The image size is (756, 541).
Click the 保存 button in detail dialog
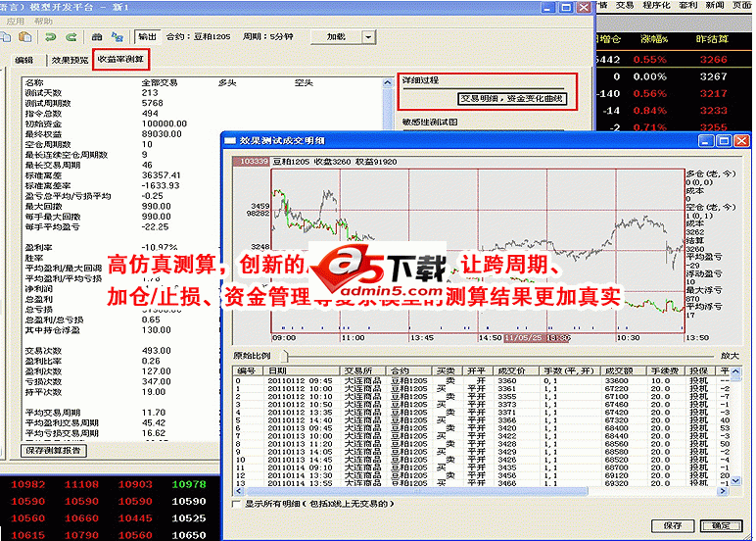[673, 525]
